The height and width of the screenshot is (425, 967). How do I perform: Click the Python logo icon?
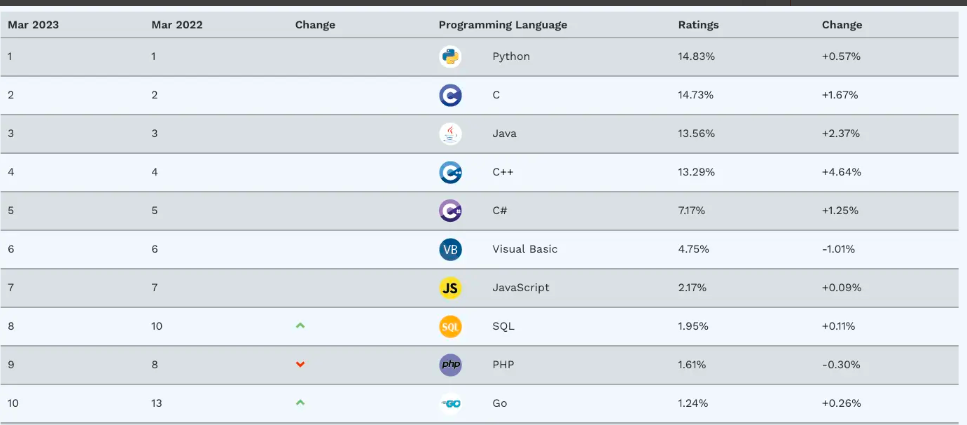coord(450,57)
